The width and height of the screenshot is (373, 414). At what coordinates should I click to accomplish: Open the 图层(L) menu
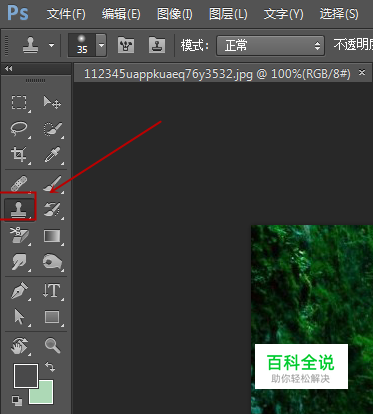tap(228, 14)
